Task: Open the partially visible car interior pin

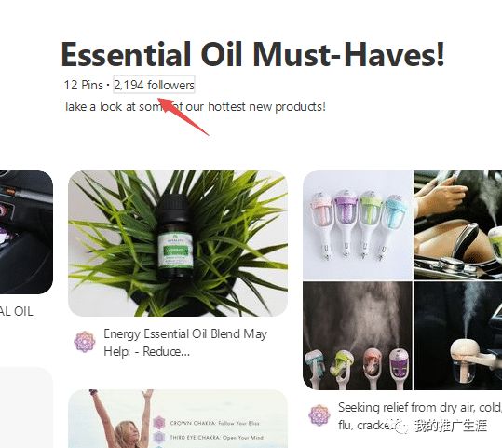Action: coord(26,232)
